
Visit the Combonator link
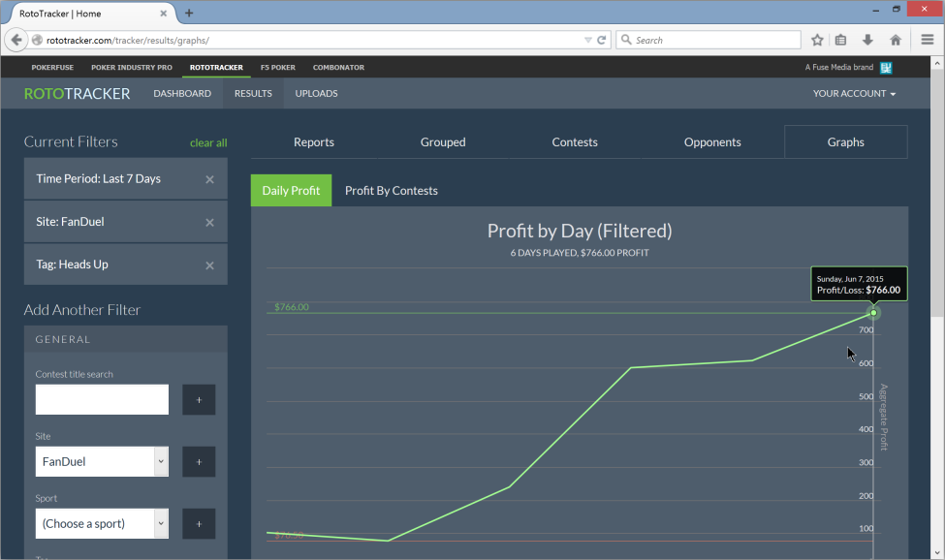(x=338, y=68)
